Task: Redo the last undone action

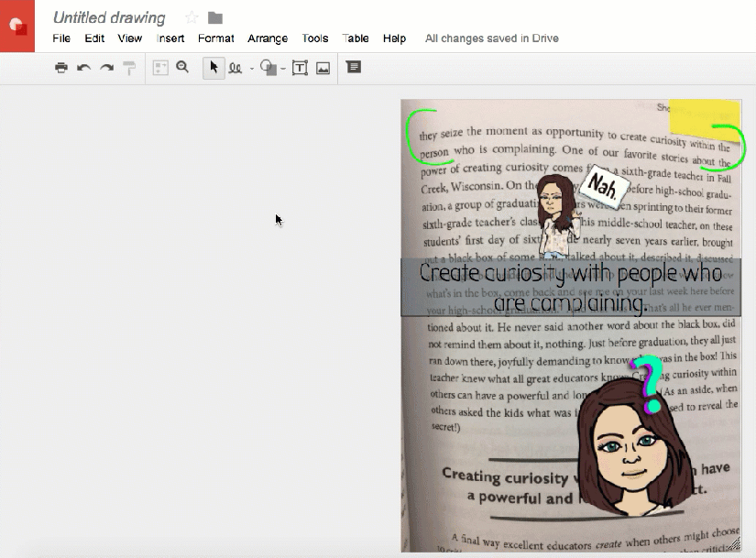Action: click(x=106, y=68)
